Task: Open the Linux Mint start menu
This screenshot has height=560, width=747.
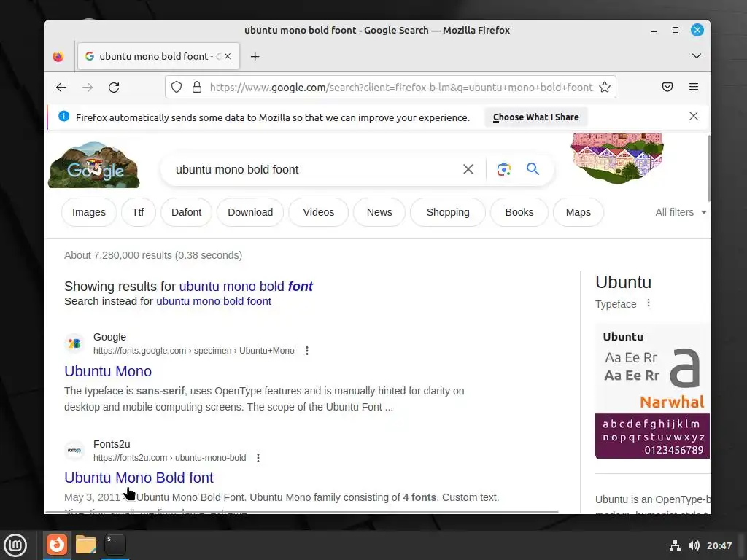Action: [x=15, y=545]
